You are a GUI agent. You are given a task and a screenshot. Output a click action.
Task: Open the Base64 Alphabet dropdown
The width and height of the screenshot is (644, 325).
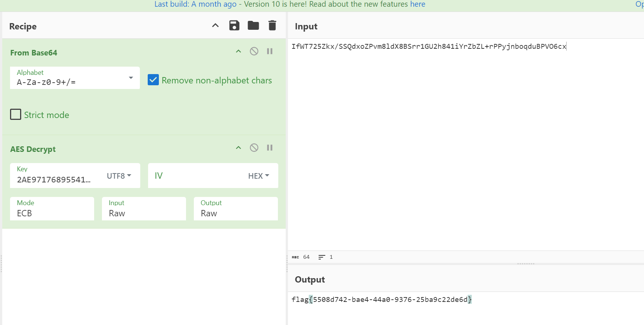(131, 78)
